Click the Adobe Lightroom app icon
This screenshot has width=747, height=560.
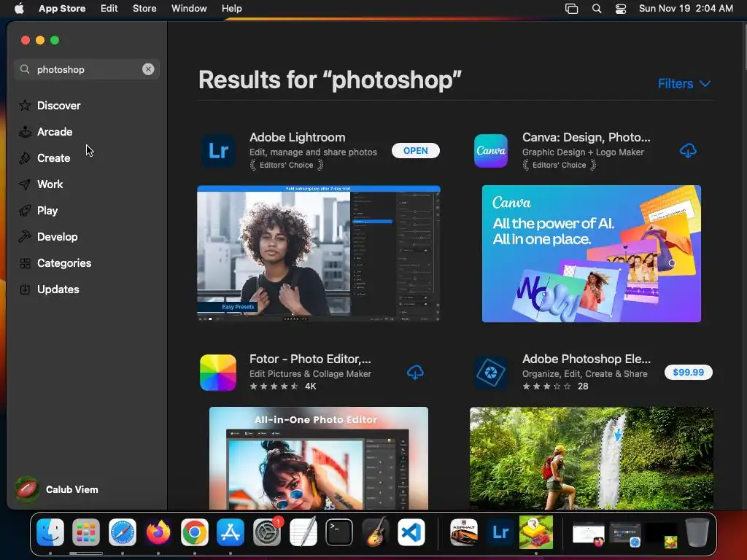tap(218, 151)
